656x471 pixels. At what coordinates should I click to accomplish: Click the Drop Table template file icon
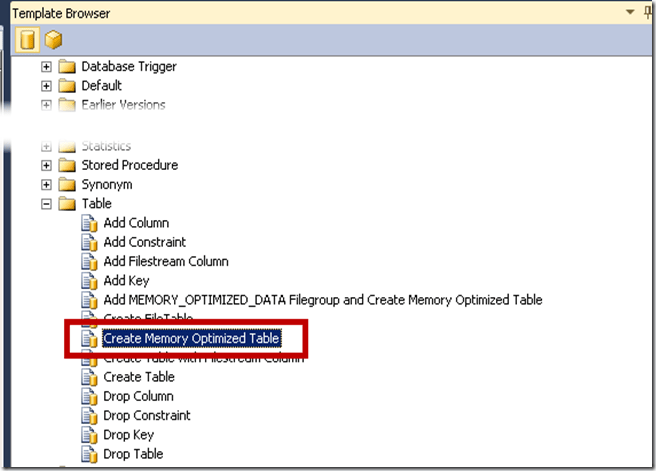(90, 454)
